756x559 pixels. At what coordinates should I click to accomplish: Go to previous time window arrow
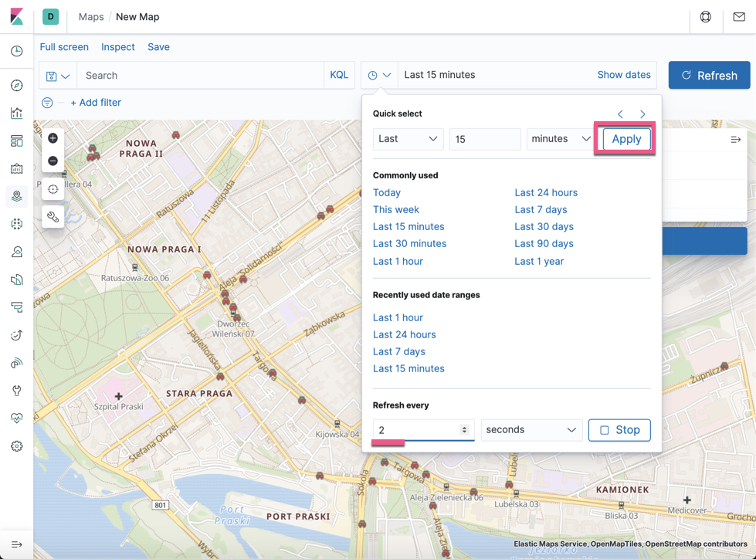tap(621, 114)
